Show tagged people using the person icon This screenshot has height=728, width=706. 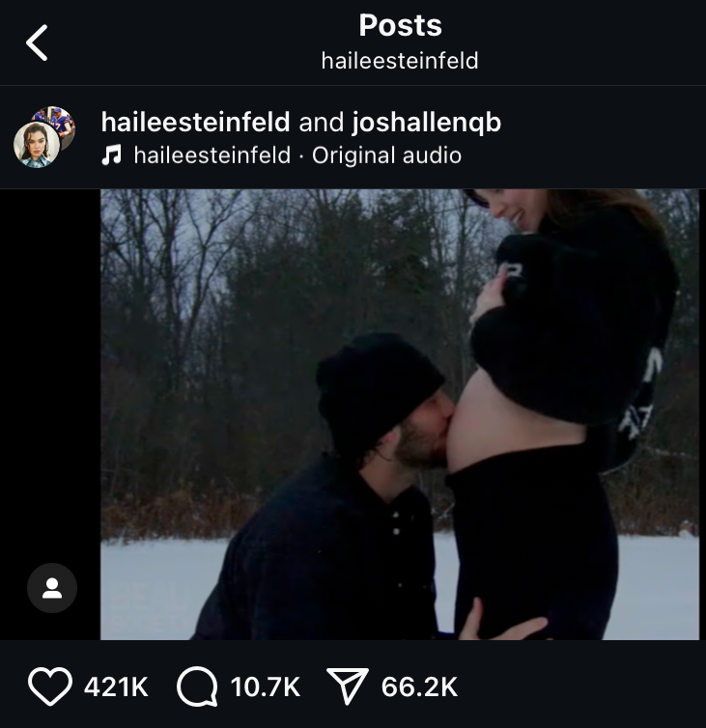(52, 588)
